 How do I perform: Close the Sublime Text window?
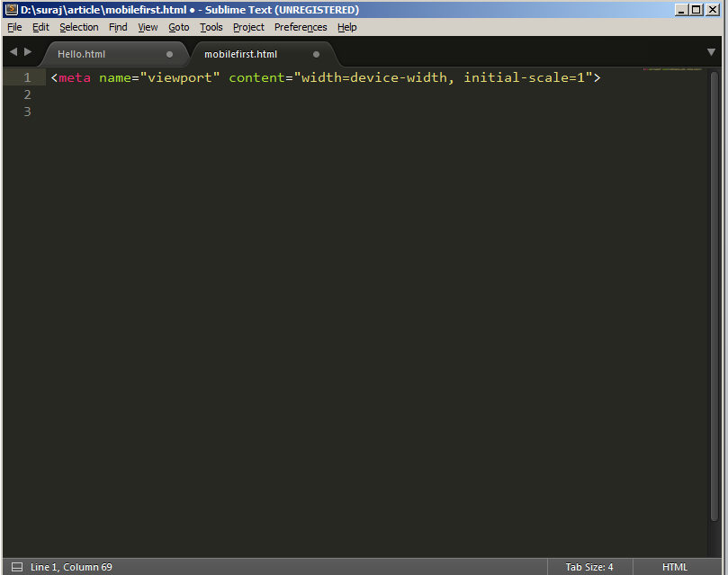[712, 9]
